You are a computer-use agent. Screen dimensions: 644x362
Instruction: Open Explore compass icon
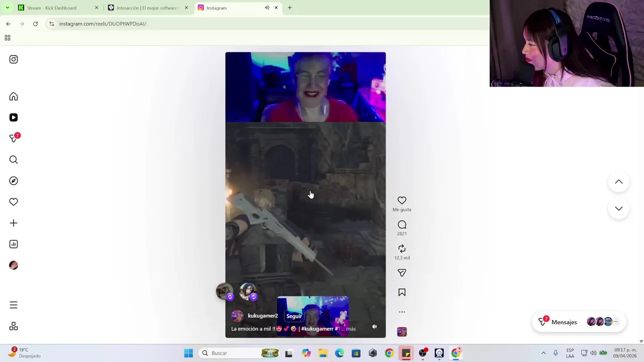[14, 180]
